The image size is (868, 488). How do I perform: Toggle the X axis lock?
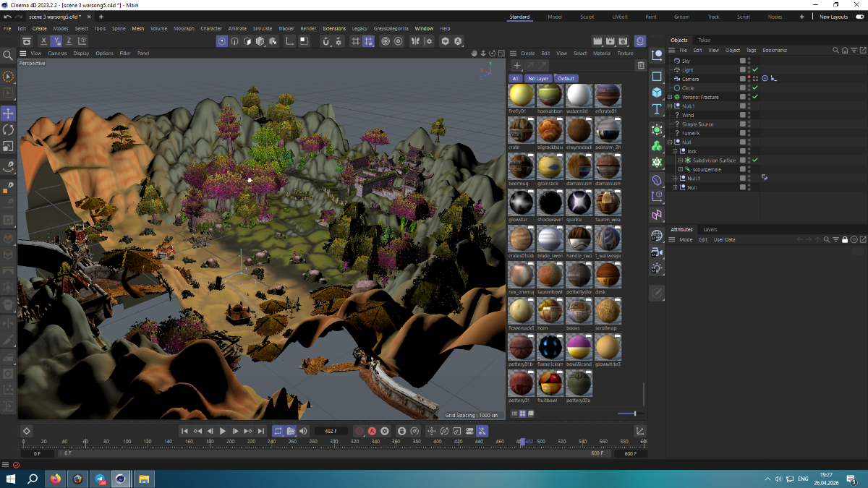pos(43,41)
